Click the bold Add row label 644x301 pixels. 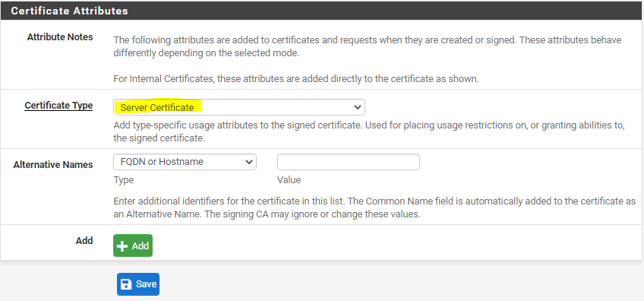(84, 240)
